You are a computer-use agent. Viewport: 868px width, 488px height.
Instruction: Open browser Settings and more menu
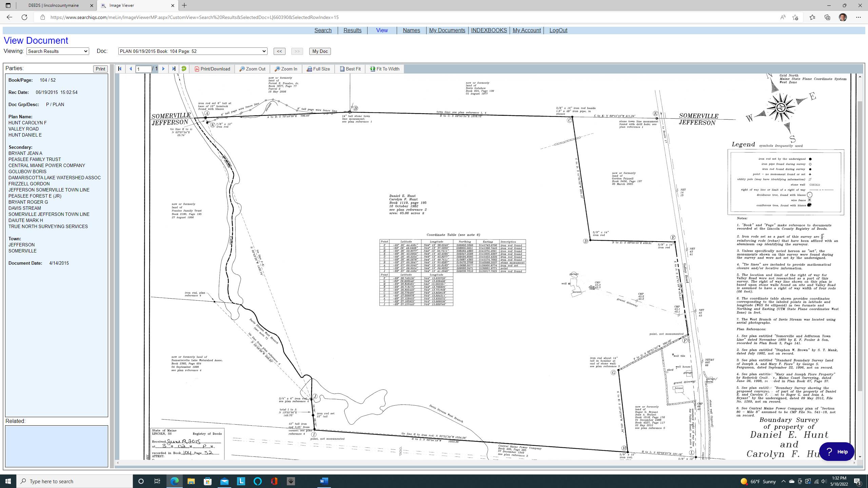point(859,17)
